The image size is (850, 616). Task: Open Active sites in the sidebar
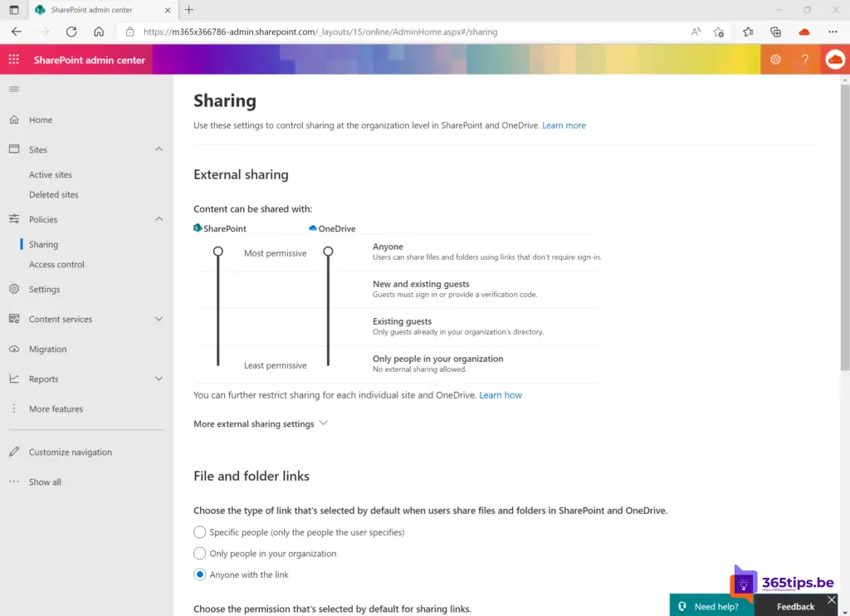pos(51,175)
